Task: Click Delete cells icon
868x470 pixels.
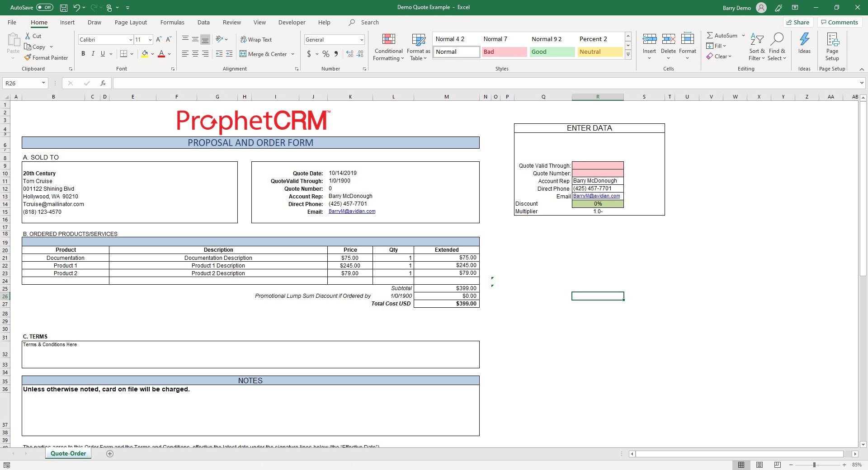Action: click(x=668, y=40)
